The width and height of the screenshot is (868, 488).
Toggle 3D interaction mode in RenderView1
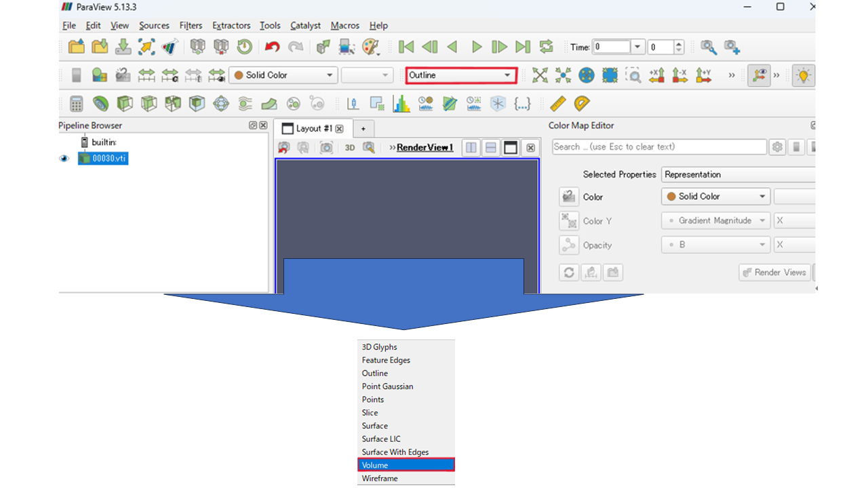coord(350,147)
